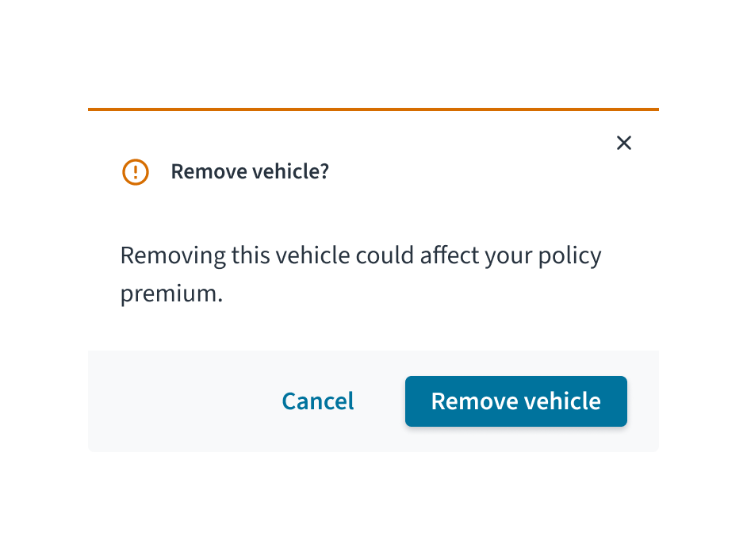Click "vehicle" on the blue confirm button
Screen dimensions: 747x560
563,401
